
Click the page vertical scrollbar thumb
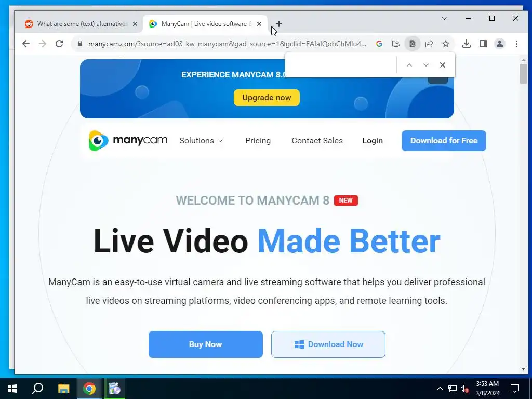tap(523, 73)
